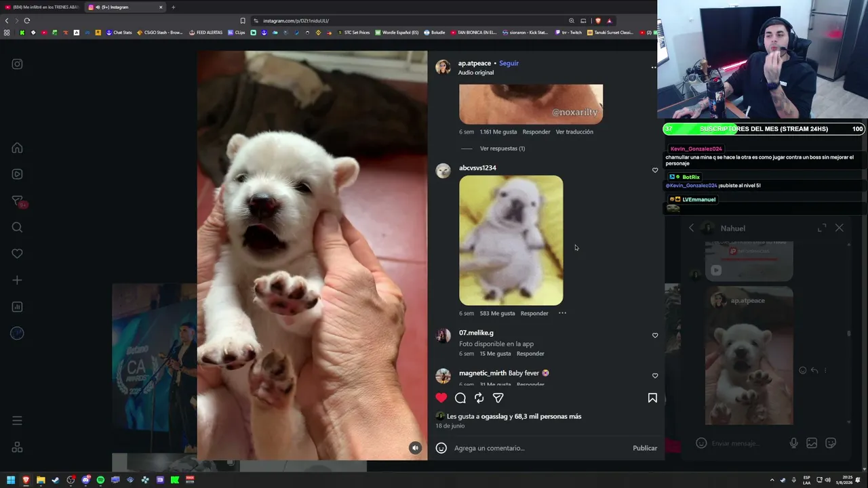Screen dimensions: 868x488
Task: Open the abcvsvs1234 profile link
Action: pos(477,168)
